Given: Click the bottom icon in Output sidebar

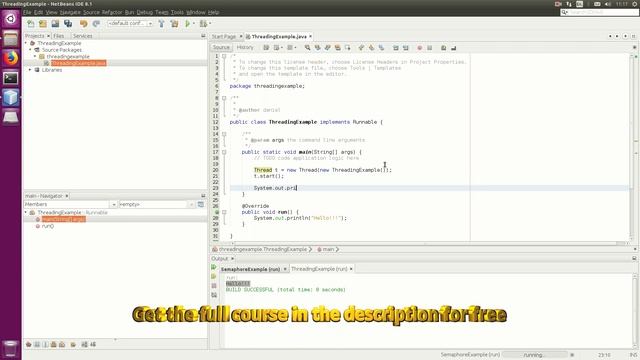Looking at the screenshot, I should click(x=214, y=295).
